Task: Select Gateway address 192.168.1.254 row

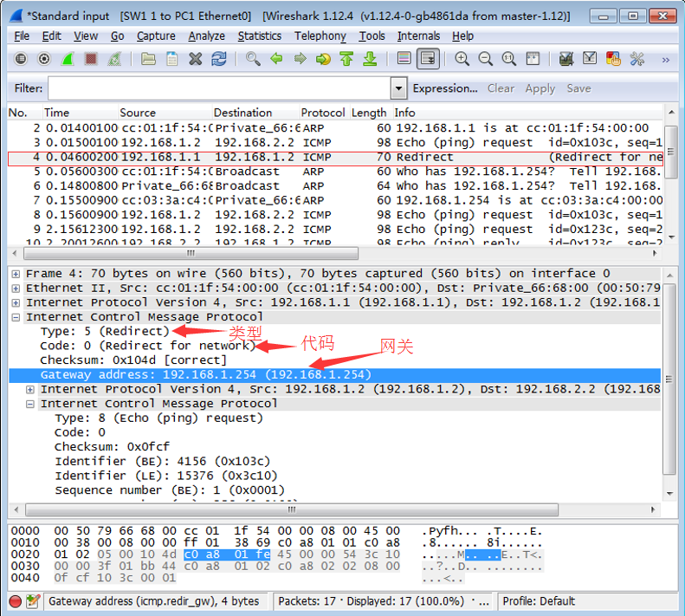Action: (334, 375)
